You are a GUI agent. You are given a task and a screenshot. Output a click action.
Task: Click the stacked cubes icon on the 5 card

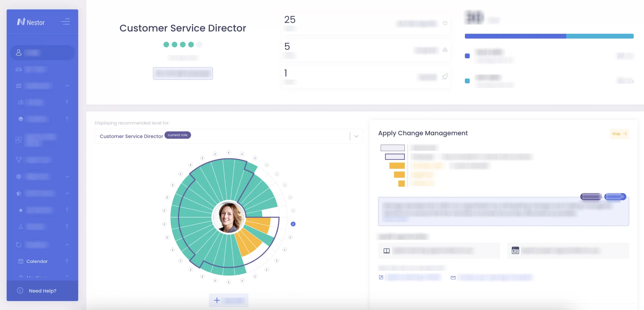(x=445, y=50)
